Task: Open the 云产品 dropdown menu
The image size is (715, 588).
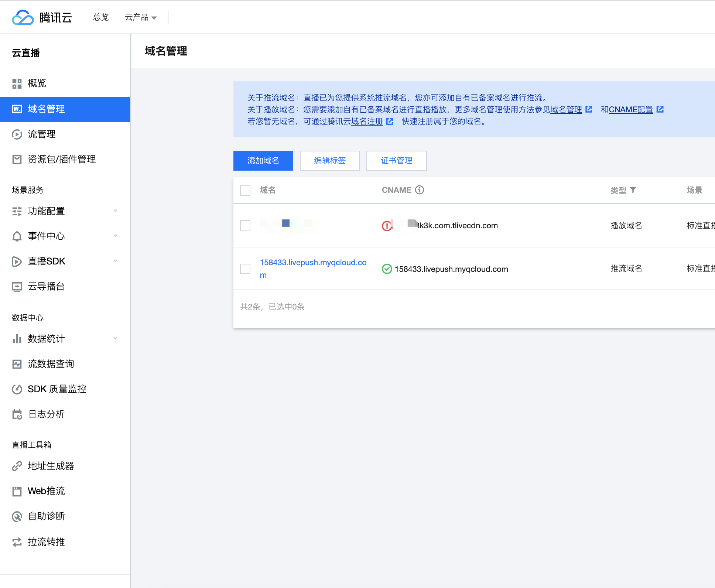Action: tap(141, 17)
